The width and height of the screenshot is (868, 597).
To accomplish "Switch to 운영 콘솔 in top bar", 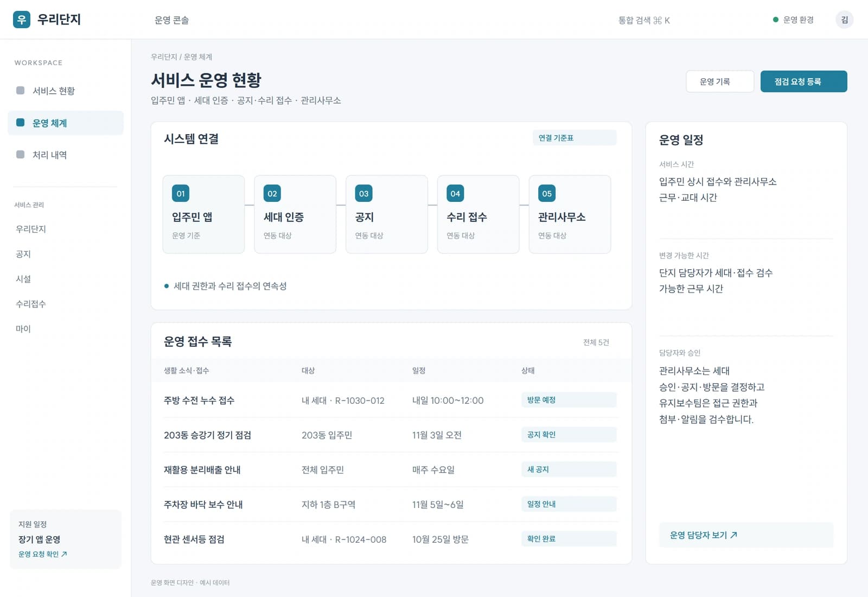I will (171, 20).
